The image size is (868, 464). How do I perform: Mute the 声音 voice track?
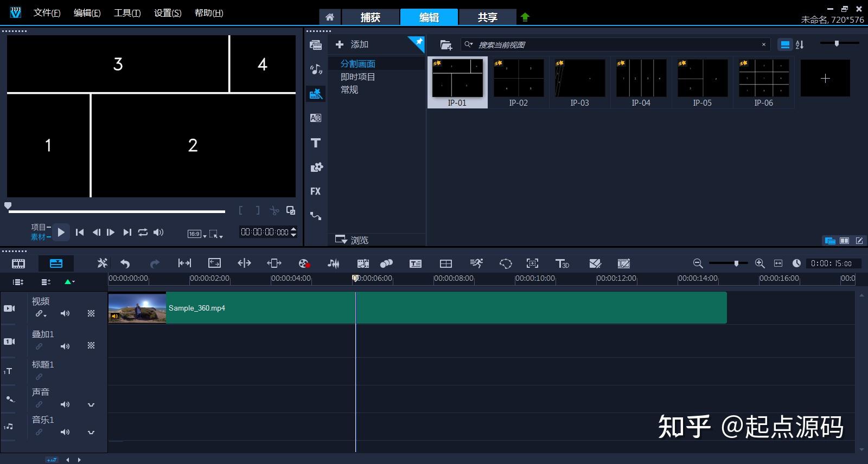click(65, 404)
